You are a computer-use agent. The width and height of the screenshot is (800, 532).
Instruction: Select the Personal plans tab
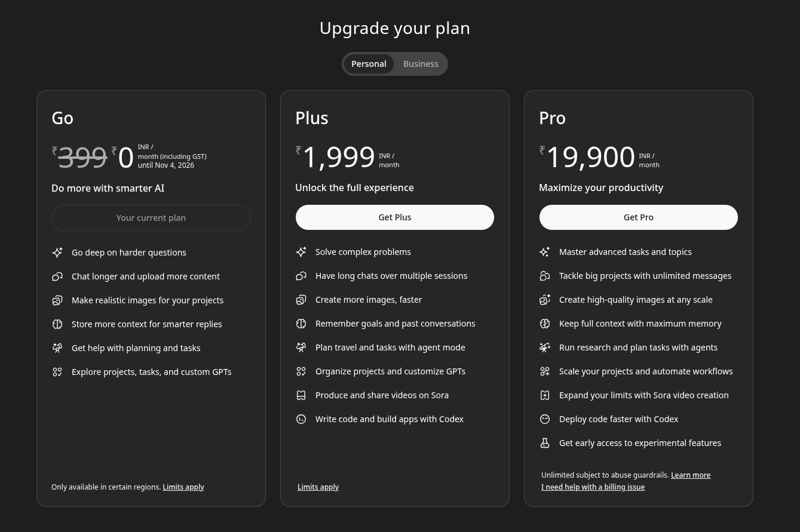click(x=369, y=64)
